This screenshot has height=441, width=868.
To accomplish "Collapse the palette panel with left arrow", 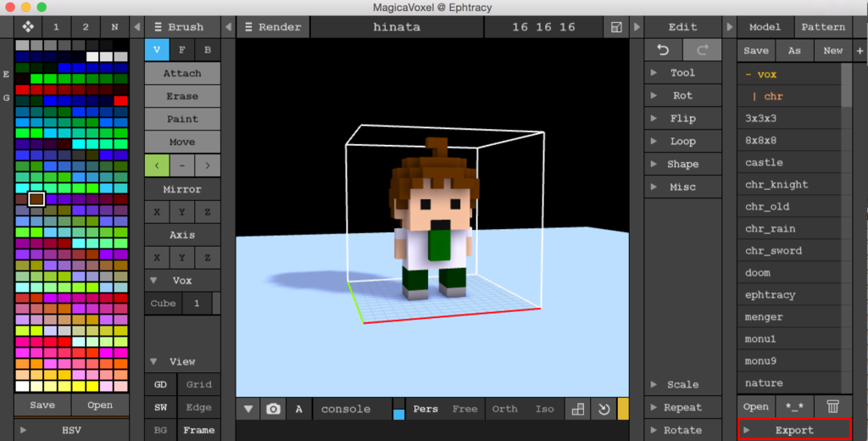I will tap(137, 26).
